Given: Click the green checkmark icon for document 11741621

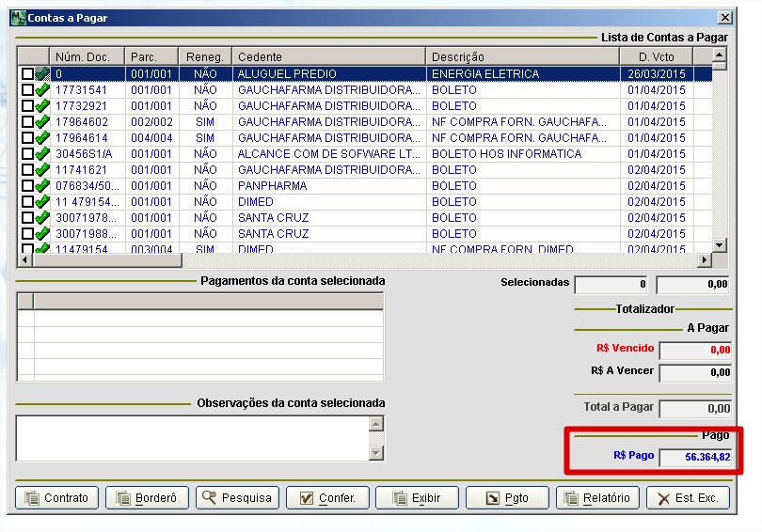Looking at the screenshot, I should pos(41,170).
